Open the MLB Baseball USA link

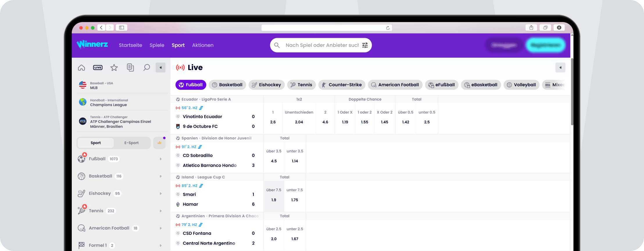click(122, 85)
